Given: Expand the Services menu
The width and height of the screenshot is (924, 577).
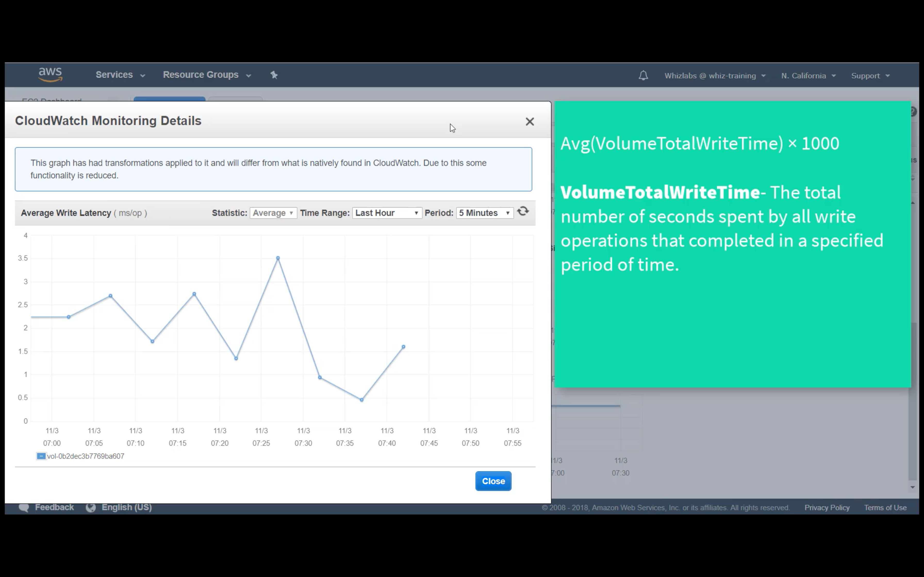Looking at the screenshot, I should (120, 75).
